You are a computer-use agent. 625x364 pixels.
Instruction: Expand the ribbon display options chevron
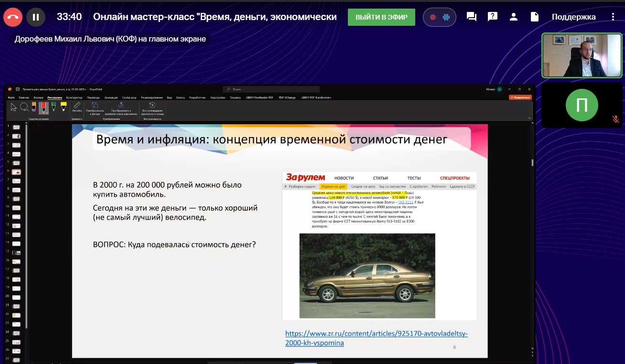[x=529, y=118]
